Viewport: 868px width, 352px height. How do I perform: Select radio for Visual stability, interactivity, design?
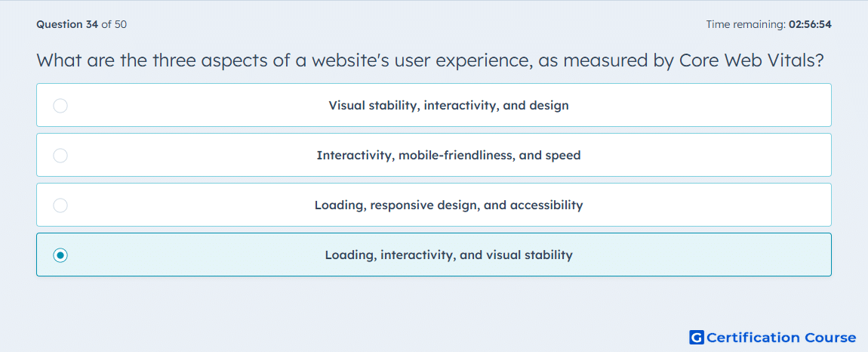[60, 105]
